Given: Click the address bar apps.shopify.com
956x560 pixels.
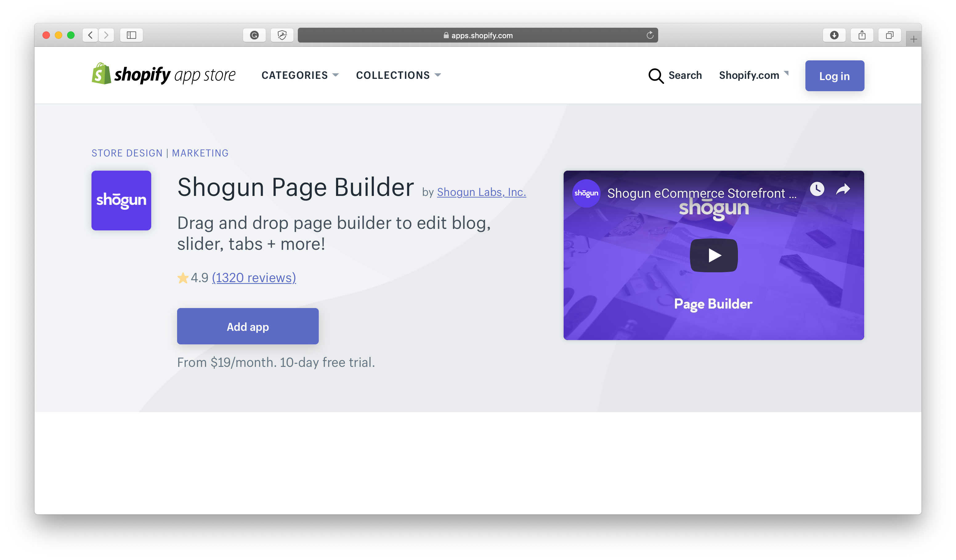Looking at the screenshot, I should pos(478,35).
